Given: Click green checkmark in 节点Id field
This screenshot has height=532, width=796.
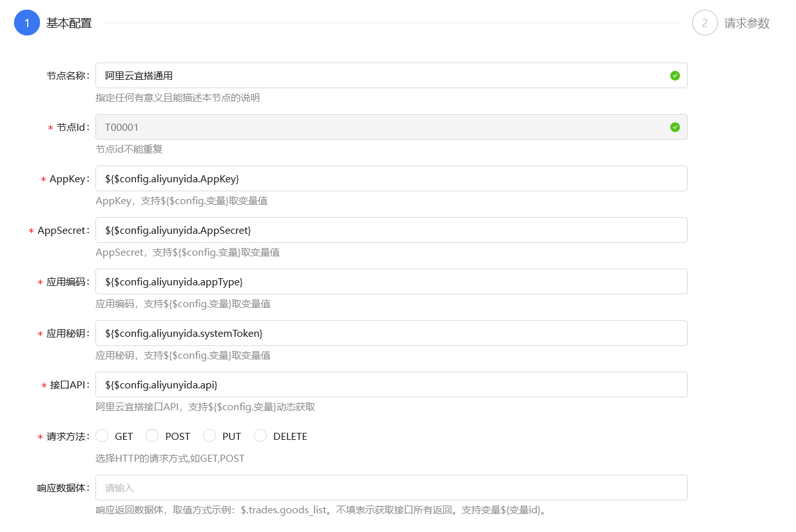Looking at the screenshot, I should tap(675, 127).
